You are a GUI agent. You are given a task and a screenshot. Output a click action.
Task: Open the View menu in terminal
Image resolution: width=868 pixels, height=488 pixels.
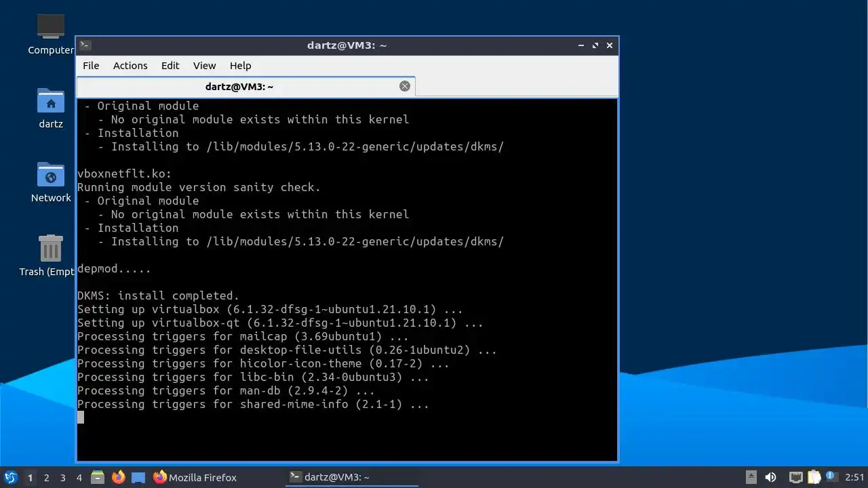pos(204,66)
